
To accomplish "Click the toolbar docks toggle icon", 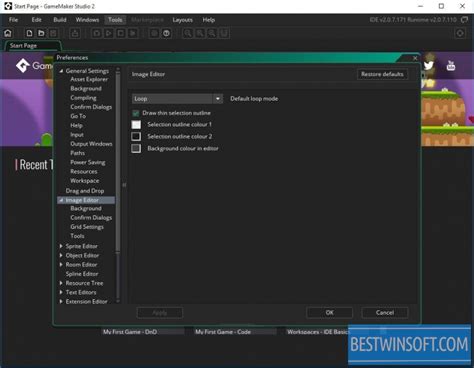I will tap(224, 33).
